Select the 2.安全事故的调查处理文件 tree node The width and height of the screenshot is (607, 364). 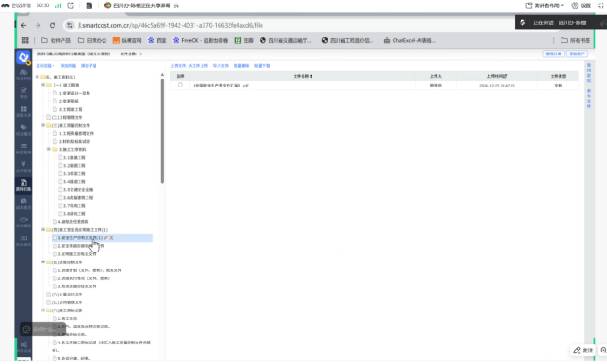(x=82, y=246)
